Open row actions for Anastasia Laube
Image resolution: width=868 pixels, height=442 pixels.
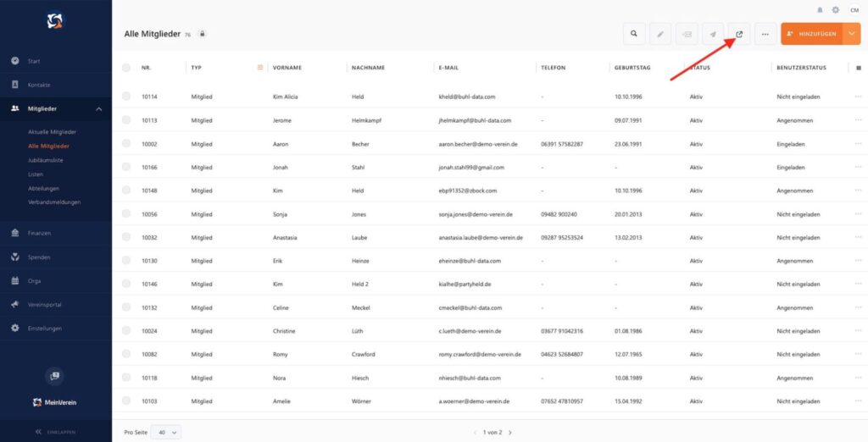(x=858, y=237)
